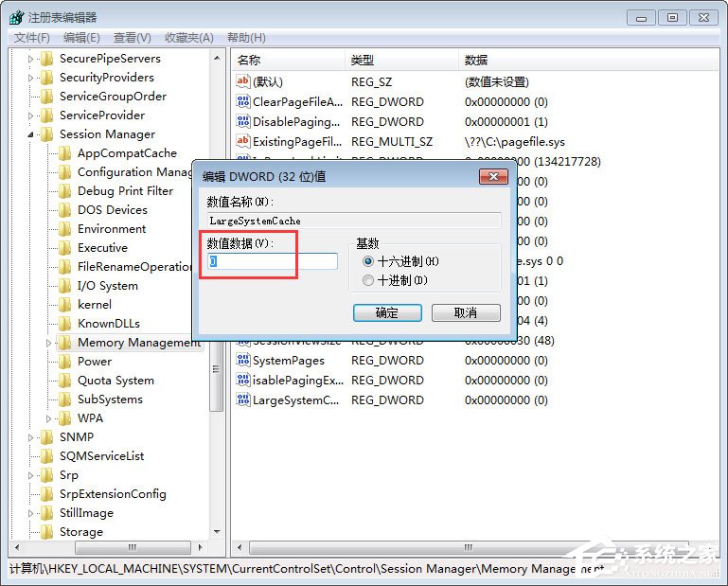Click the Registry Editor app icon in title bar

[x=16, y=18]
